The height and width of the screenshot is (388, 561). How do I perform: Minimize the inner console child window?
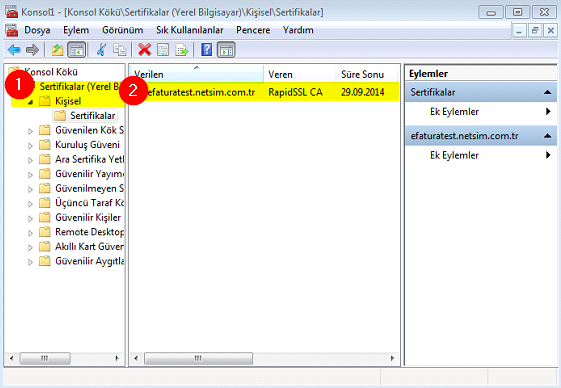(519, 31)
